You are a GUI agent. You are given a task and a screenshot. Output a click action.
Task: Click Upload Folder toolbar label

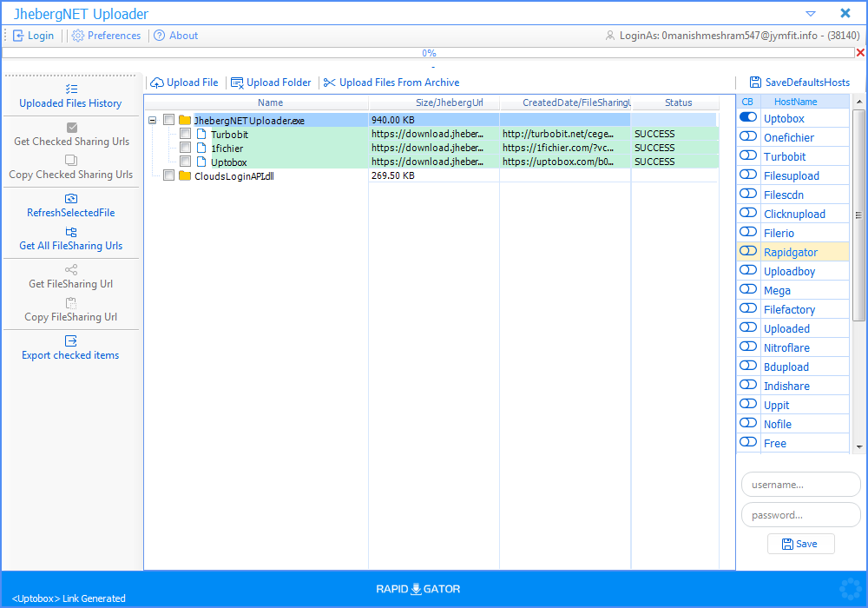[279, 83]
